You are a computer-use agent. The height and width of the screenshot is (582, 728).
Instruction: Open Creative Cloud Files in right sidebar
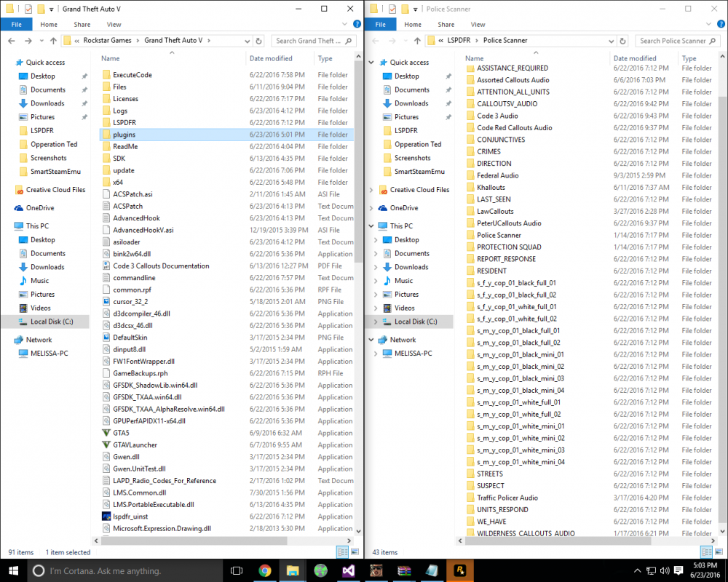tap(419, 190)
